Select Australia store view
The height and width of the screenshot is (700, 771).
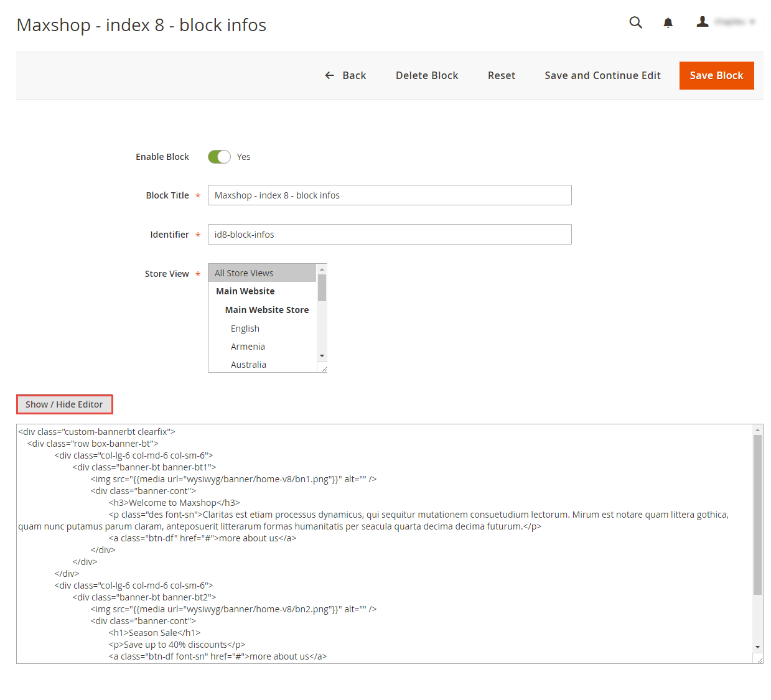point(262,365)
